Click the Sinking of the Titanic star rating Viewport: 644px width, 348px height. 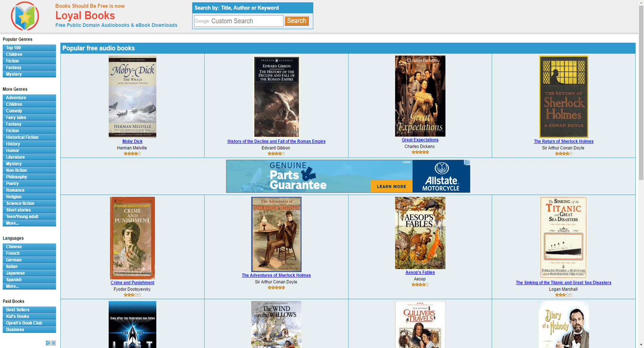point(563,295)
